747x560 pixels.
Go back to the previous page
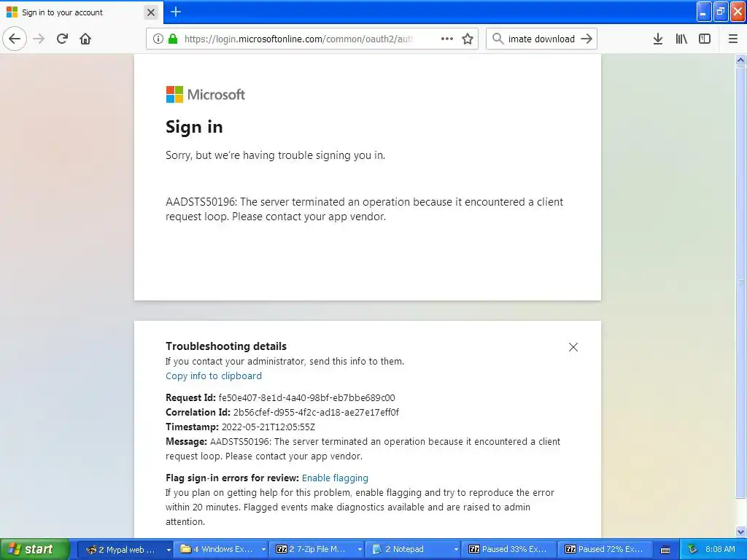click(x=15, y=39)
